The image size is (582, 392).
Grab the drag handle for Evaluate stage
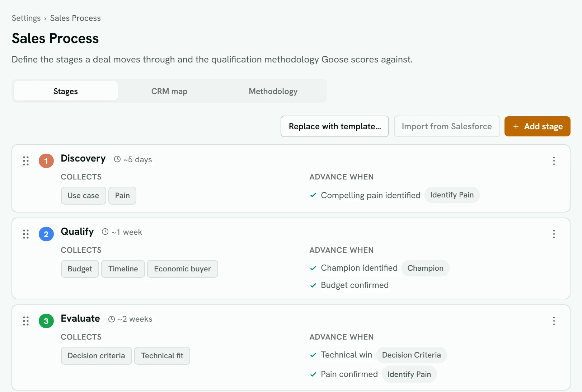click(x=26, y=321)
